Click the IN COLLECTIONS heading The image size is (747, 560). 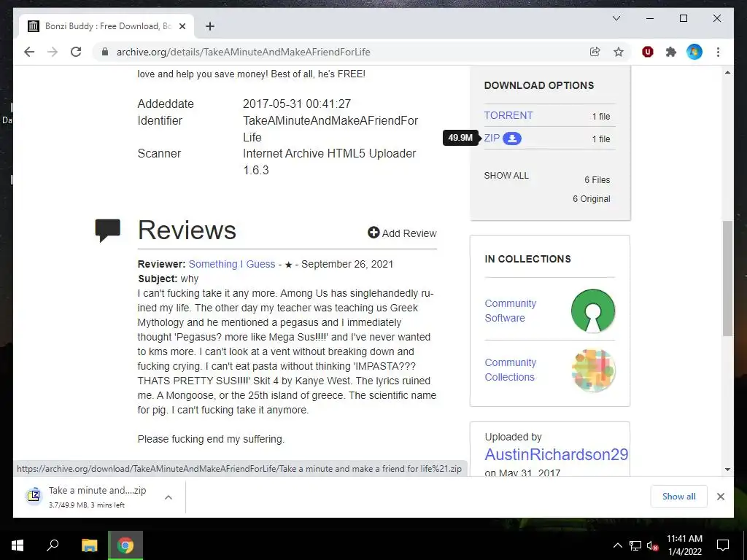[x=527, y=259]
